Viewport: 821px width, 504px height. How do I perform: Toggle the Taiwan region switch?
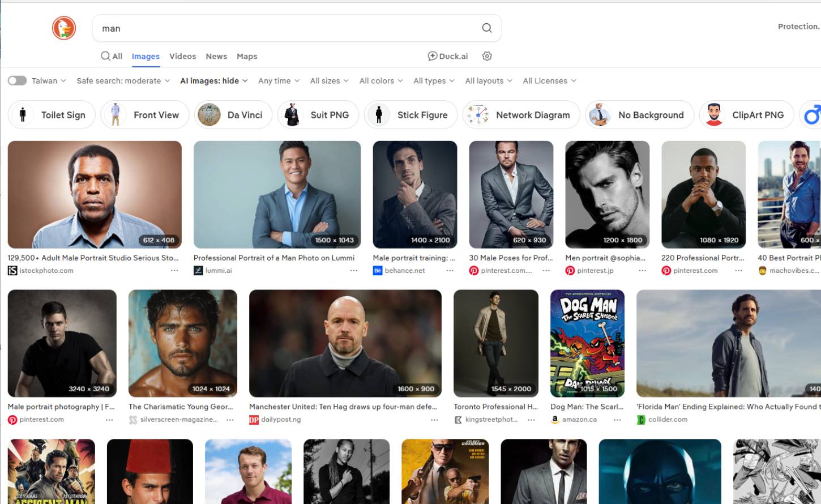(18, 81)
